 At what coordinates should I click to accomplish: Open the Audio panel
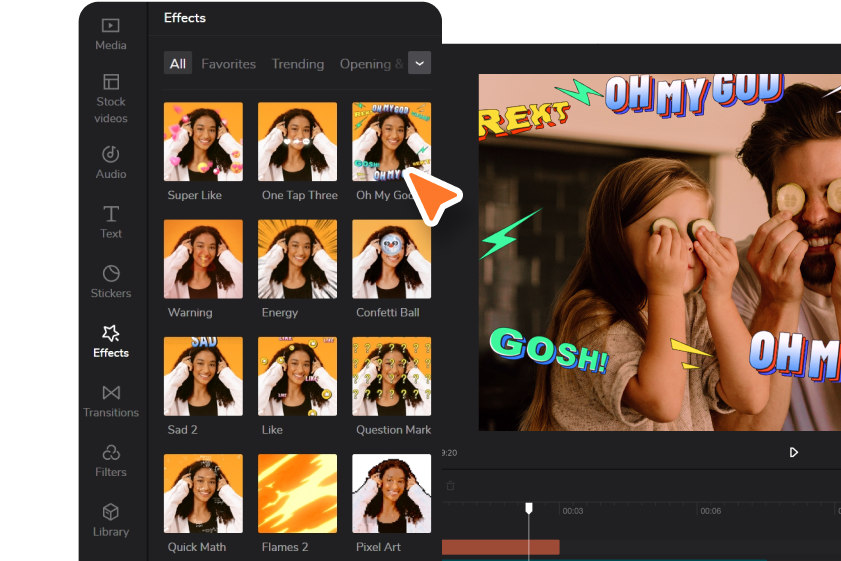[110, 163]
